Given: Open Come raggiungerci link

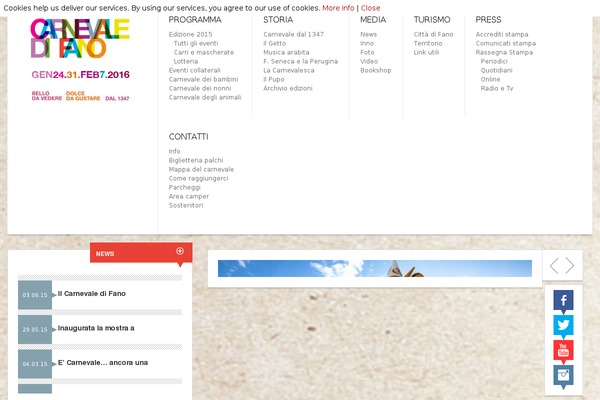Looking at the screenshot, I should coord(198,178).
